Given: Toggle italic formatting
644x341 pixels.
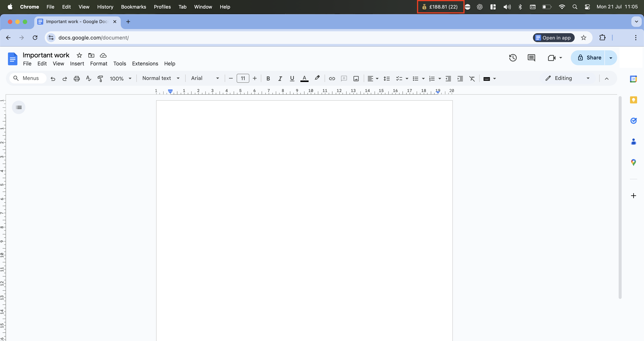Looking at the screenshot, I should 280,78.
